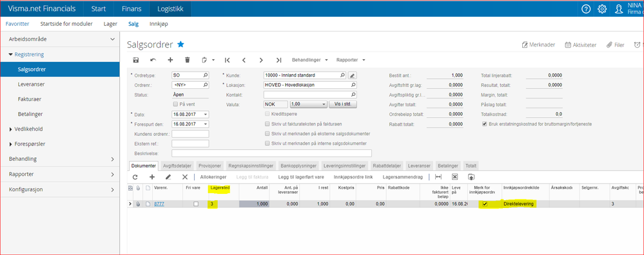Go to previous record arrow
Viewport: 644px width, 255px height.
(x=244, y=60)
